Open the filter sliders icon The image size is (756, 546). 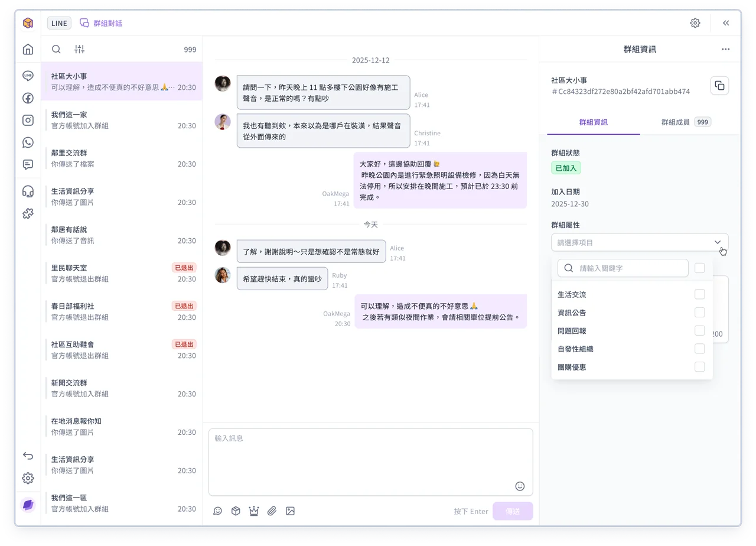point(79,50)
